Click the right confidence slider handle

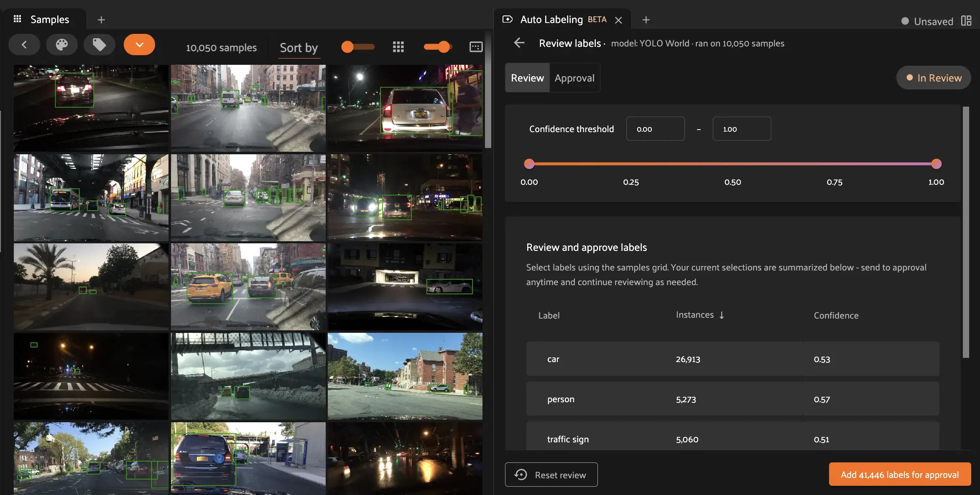(x=937, y=164)
